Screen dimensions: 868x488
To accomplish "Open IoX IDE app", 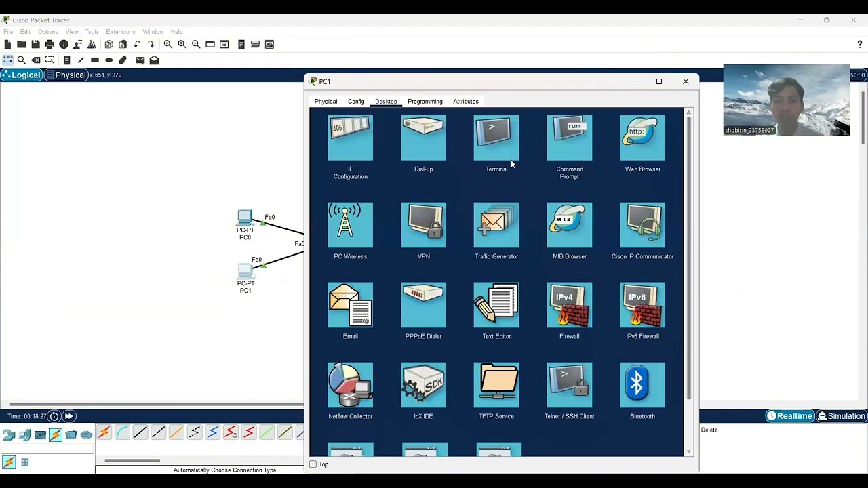I will 423,385.
